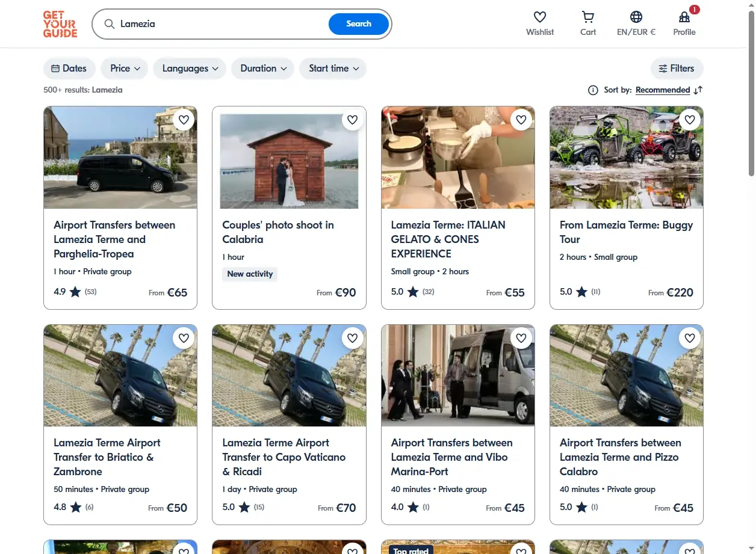Open the Profile icon with notification badge
The width and height of the screenshot is (756, 554).
pos(684,17)
